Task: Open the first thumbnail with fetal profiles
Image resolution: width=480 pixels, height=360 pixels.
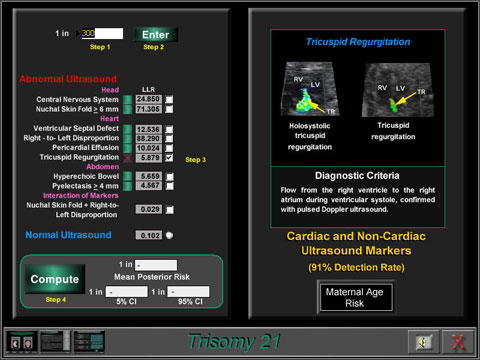Action: pyautogui.click(x=22, y=342)
